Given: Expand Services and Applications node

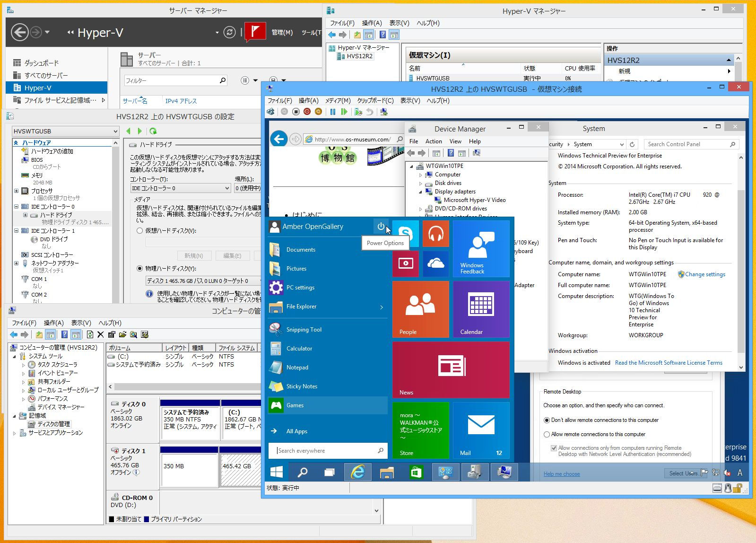Looking at the screenshot, I should [15, 433].
